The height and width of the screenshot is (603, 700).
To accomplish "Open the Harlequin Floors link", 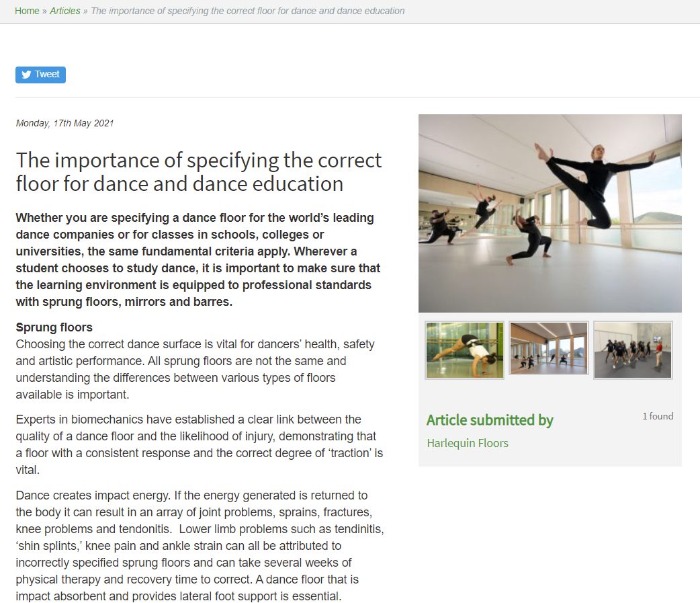I will click(x=468, y=443).
